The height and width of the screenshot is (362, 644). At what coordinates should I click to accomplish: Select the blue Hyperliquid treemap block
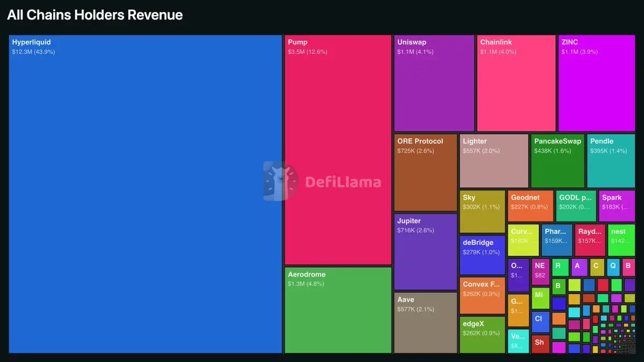(145, 194)
